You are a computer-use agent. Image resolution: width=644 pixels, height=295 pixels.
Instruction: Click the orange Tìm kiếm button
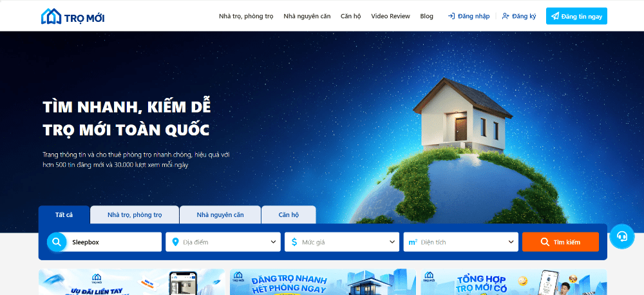click(x=561, y=242)
